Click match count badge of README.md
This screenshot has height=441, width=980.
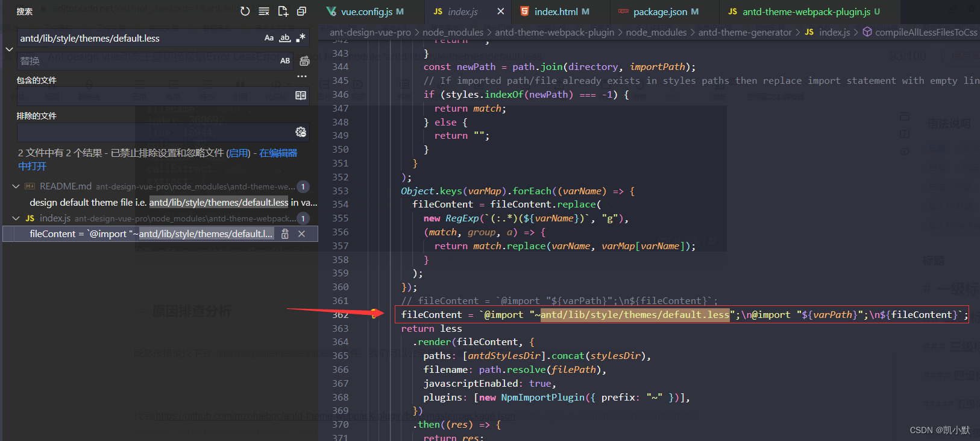point(303,187)
